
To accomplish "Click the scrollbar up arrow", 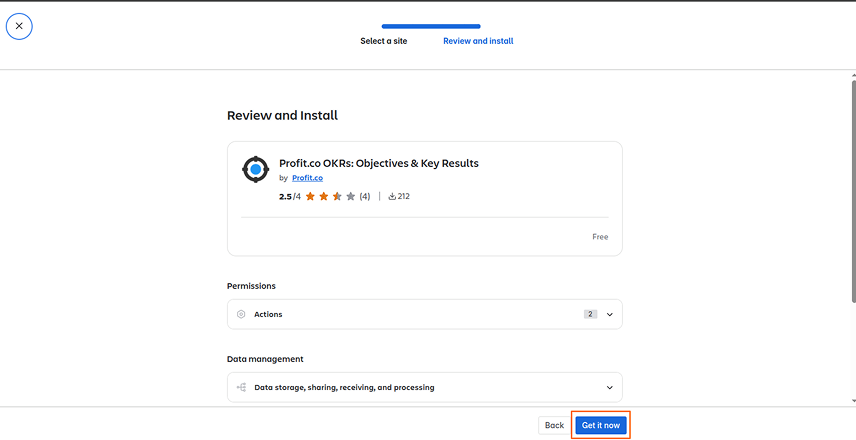I will coord(853,75).
